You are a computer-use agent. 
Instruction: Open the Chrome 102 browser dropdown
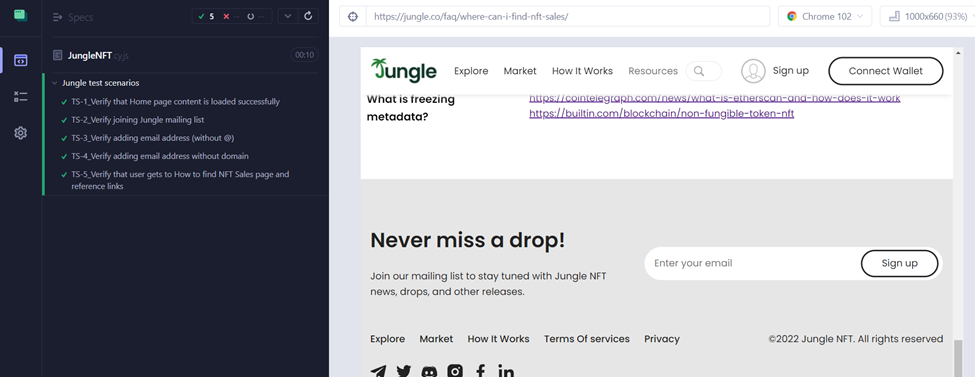pos(825,17)
